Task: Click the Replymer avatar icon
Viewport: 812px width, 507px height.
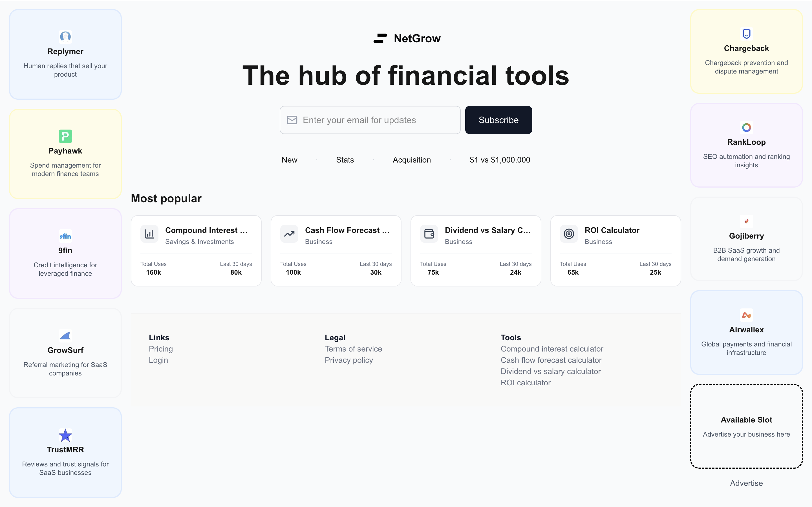Action: [65, 37]
